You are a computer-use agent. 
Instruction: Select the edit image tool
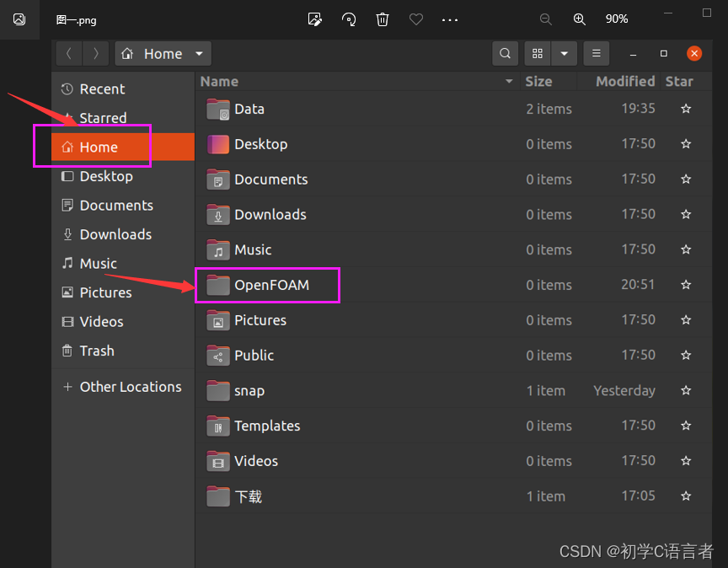click(x=315, y=19)
